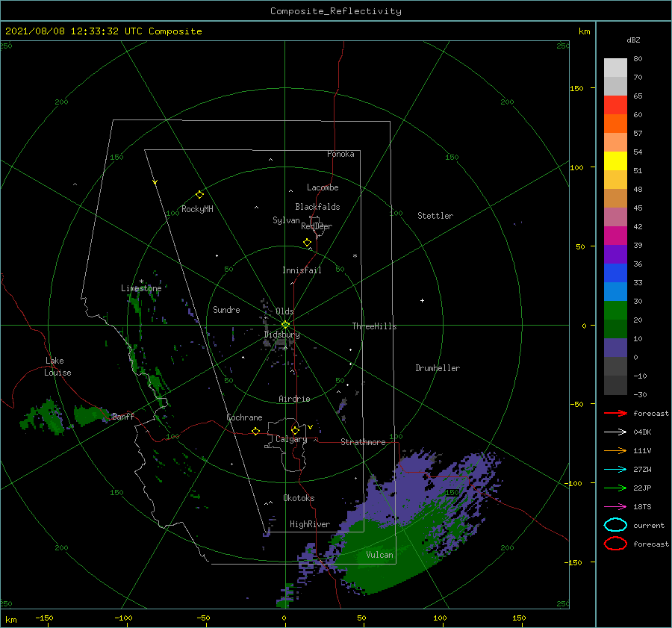
Task: Click the green 22JP arrow in the legend
Action: tap(615, 488)
